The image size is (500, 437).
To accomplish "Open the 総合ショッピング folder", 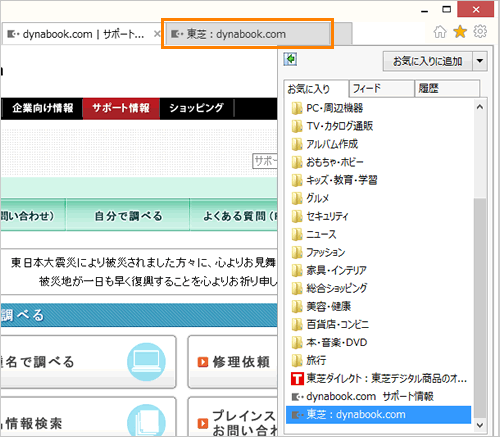I will (329, 288).
